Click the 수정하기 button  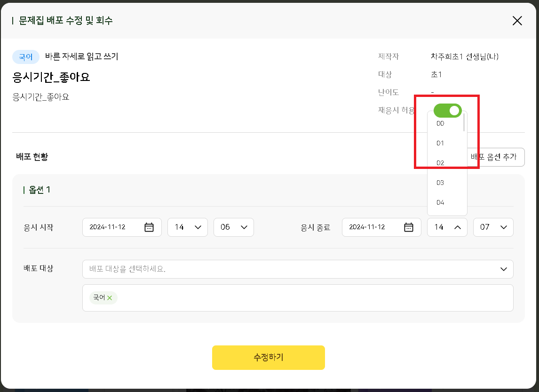(x=268, y=358)
